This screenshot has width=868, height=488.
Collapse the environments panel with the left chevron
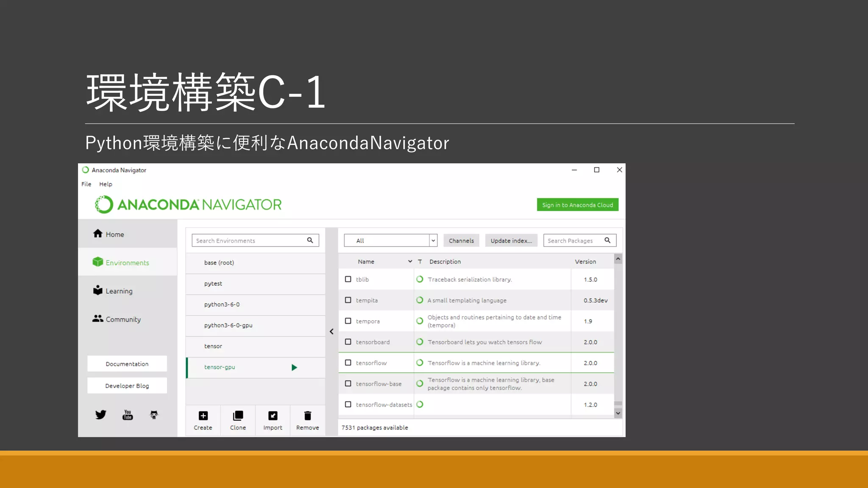[x=331, y=332]
